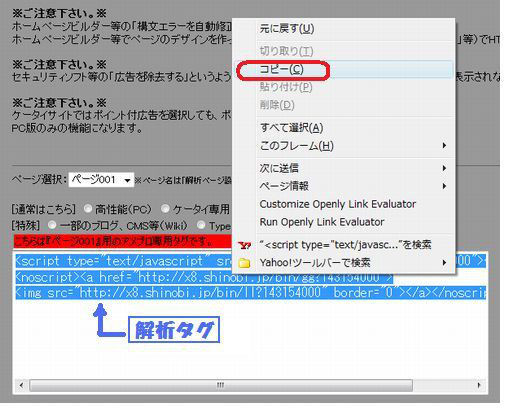This screenshot has height=408, width=508.
Task: Click the noscript href code line
Action: coord(204,277)
